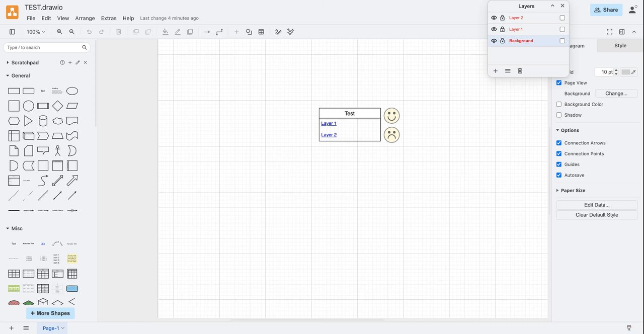This screenshot has width=644, height=334.
Task: Enable the Shadow checkbox
Action: pos(559,115)
